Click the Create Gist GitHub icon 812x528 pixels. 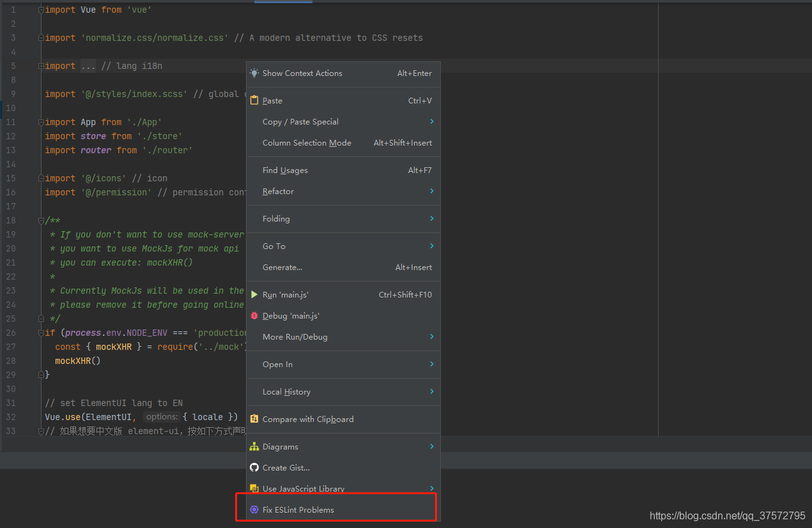point(254,467)
